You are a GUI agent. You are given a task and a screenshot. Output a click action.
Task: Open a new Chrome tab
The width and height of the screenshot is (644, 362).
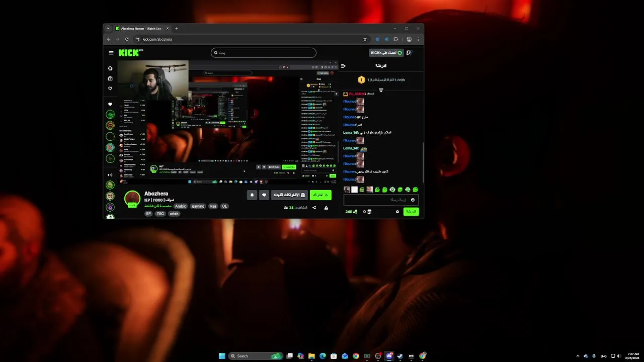(x=176, y=29)
